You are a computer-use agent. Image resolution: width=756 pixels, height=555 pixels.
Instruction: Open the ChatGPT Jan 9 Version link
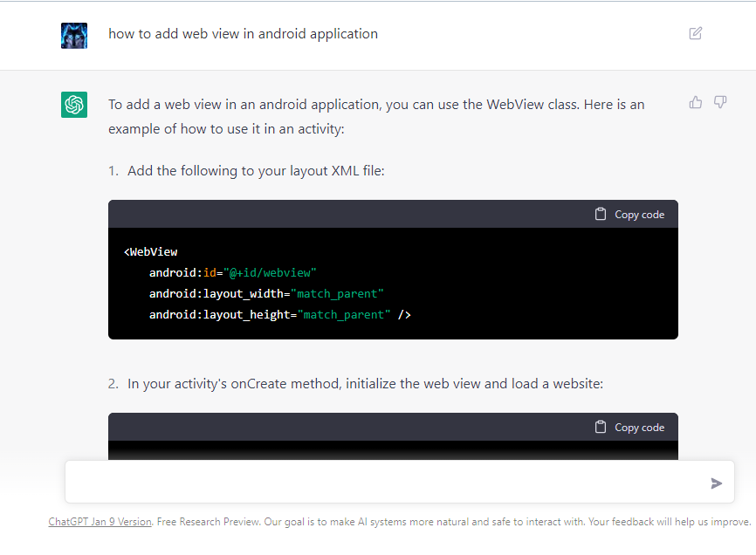pyautogui.click(x=100, y=521)
